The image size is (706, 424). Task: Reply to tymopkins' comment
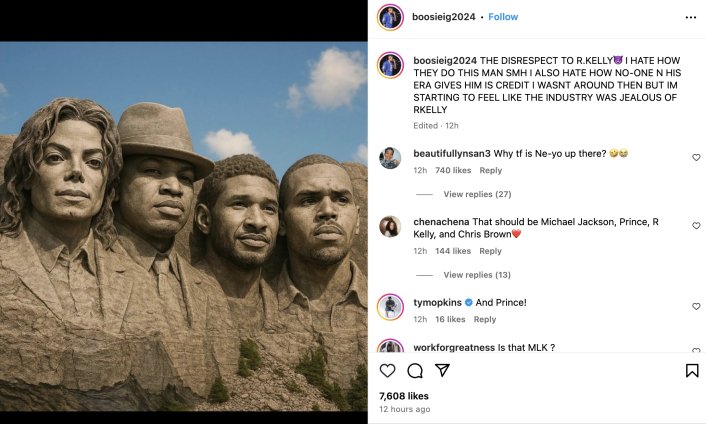click(485, 320)
